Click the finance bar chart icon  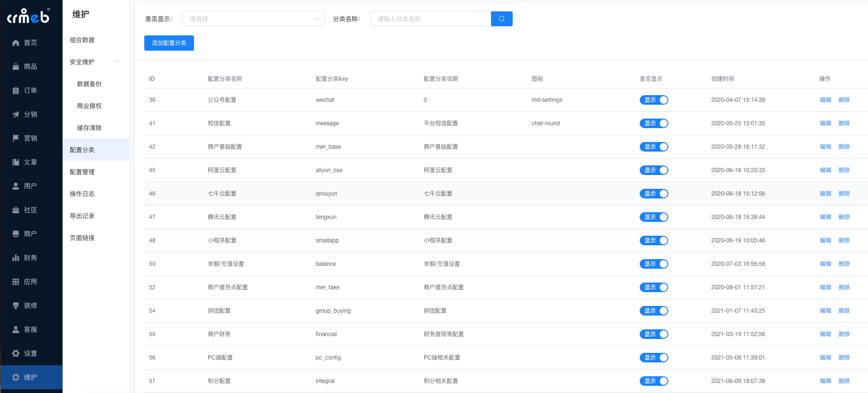point(16,258)
